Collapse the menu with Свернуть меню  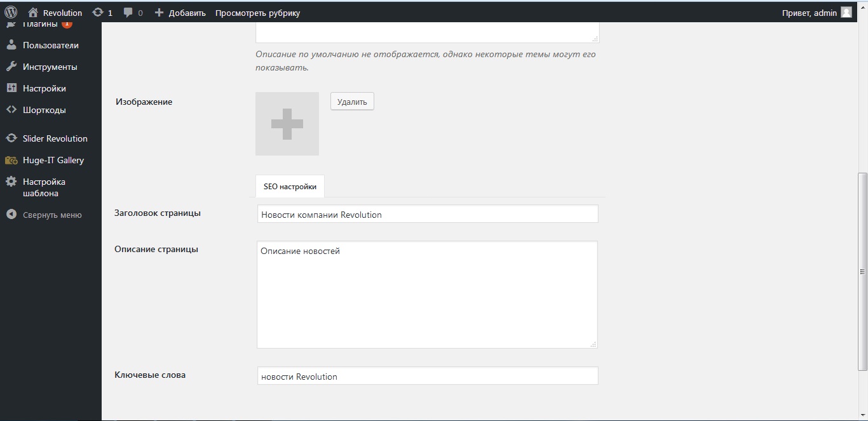point(51,215)
